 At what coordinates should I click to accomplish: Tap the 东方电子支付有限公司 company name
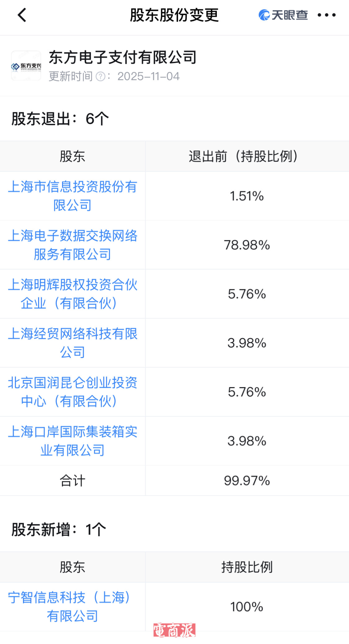(x=123, y=58)
